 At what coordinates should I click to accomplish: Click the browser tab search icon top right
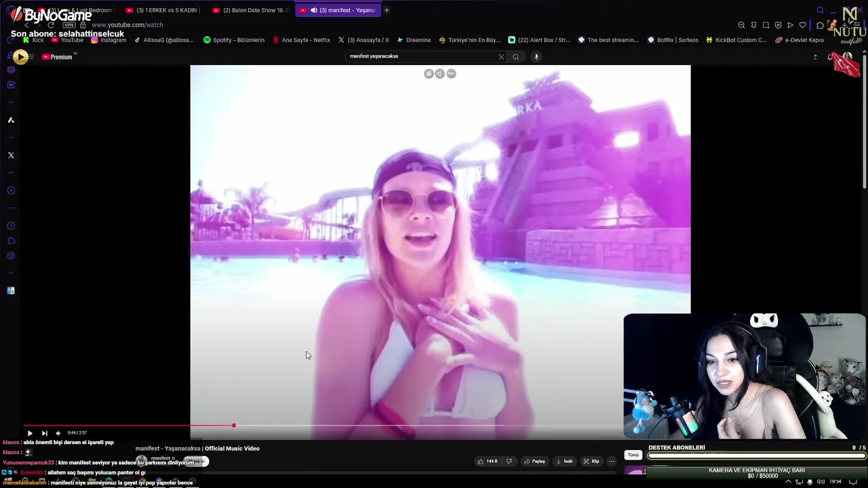click(x=820, y=10)
